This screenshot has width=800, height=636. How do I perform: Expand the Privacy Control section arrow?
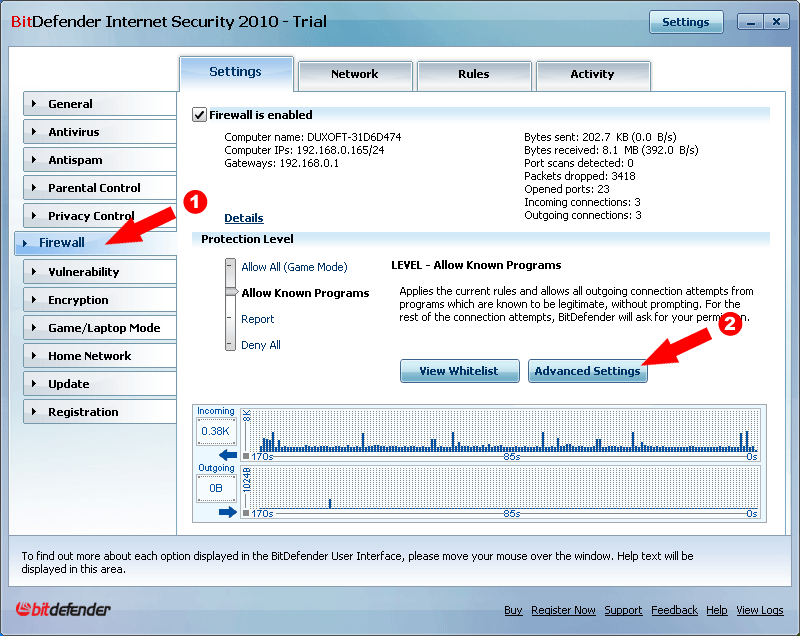[x=34, y=216]
